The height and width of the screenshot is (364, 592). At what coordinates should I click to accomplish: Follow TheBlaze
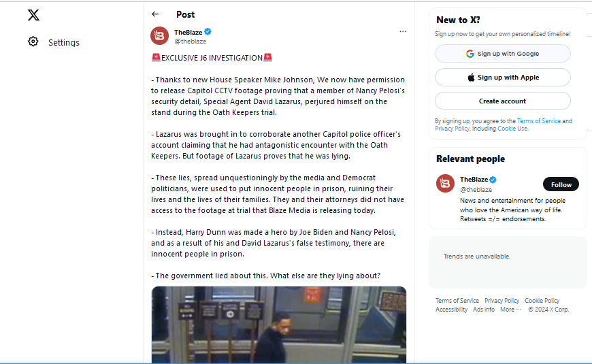pyautogui.click(x=561, y=184)
